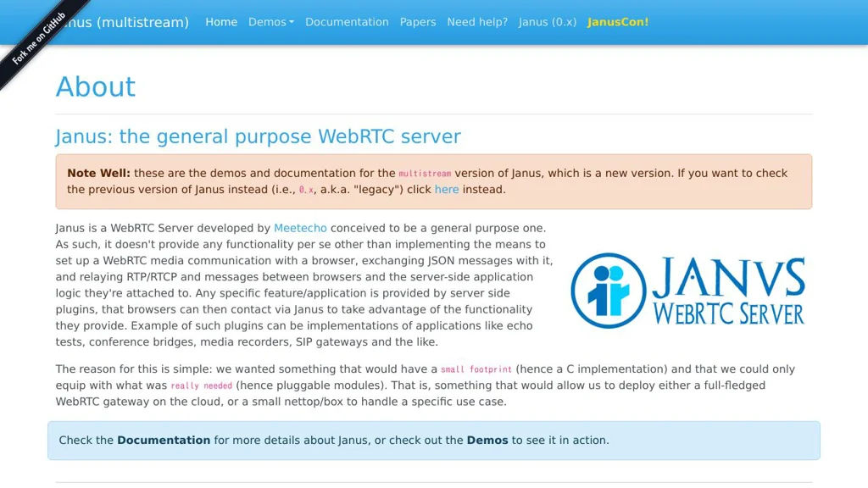Viewport: 868px width, 488px height.
Task: Expand the Demos dropdown menu
Action: [270, 22]
